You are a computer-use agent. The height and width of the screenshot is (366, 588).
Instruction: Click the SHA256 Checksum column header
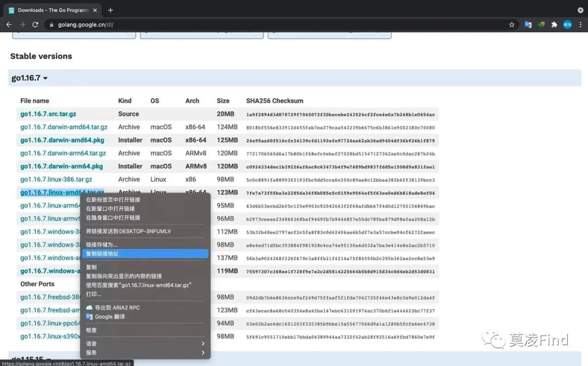(x=274, y=101)
